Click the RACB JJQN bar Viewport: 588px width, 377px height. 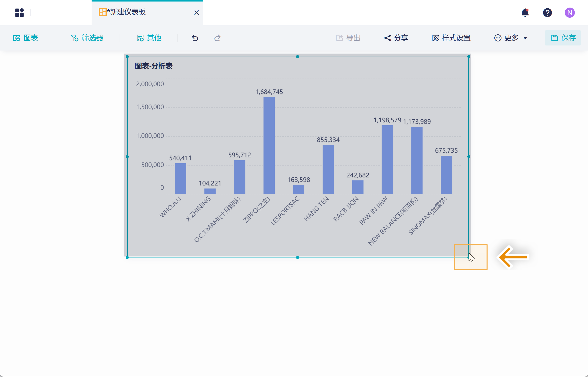pos(358,187)
